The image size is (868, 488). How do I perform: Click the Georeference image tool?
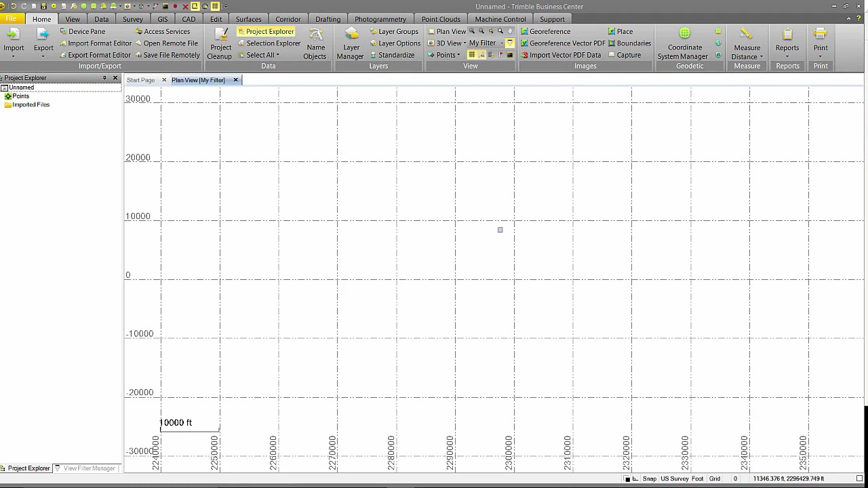(x=546, y=32)
